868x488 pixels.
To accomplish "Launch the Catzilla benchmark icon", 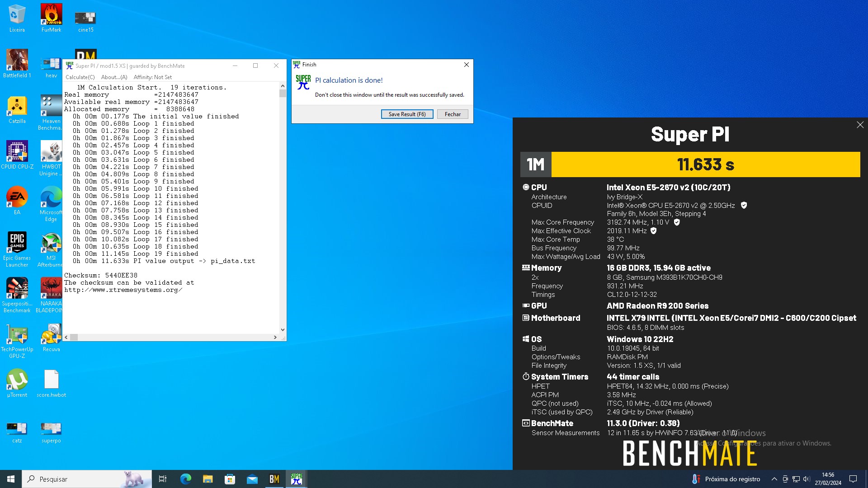I will (x=17, y=109).
